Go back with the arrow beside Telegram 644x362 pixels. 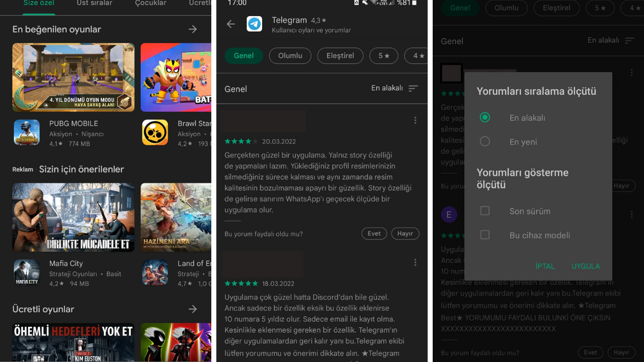[231, 24]
